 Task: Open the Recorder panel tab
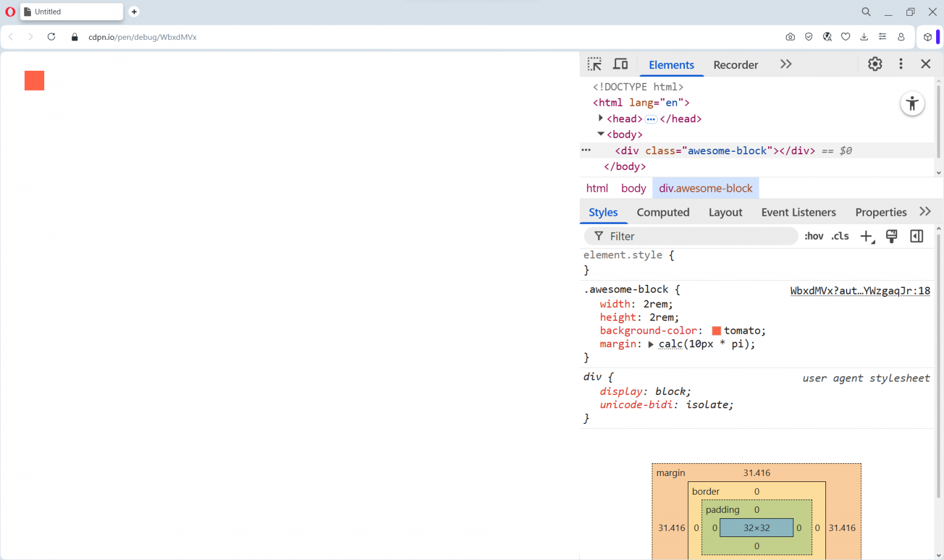click(x=735, y=65)
